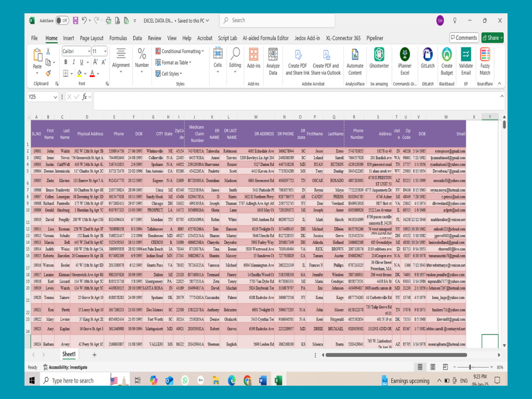532x399 pixels.
Task: Switch to the Page Layout tab
Action: [x=92, y=38]
